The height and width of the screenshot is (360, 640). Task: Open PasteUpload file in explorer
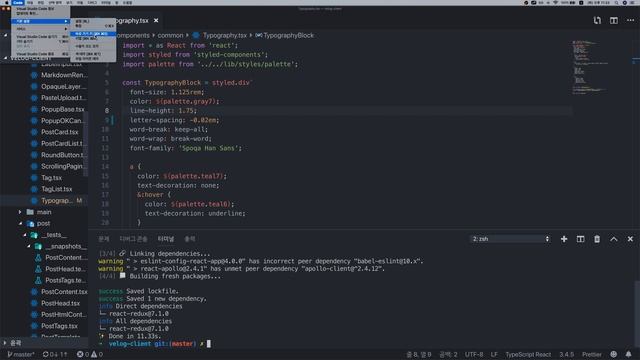(63, 98)
